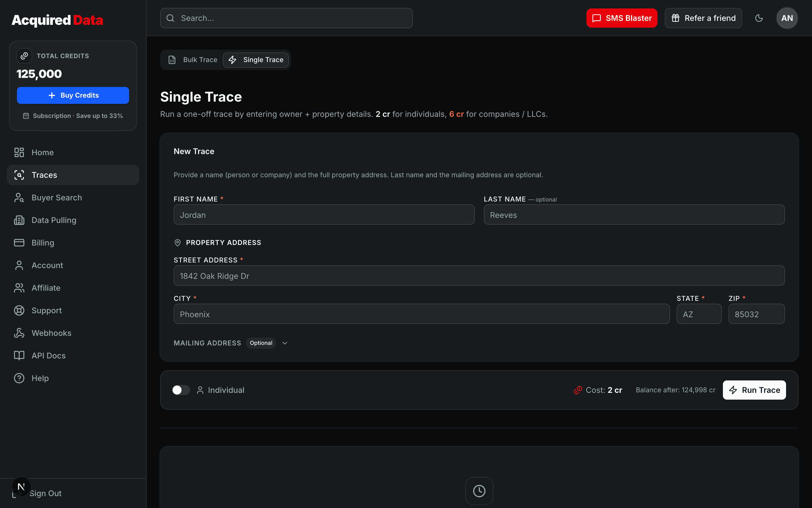Viewport: 812px width, 508px height.
Task: Switch to the Bulk Trace tab
Action: click(193, 60)
